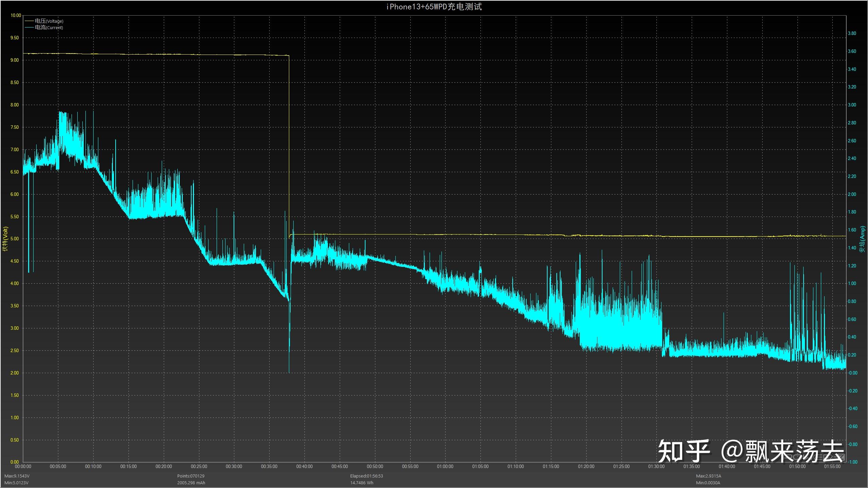Click the chart title iPhone13+65WPD充电测试
Image resolution: width=868 pixels, height=488 pixels.
pos(434,7)
